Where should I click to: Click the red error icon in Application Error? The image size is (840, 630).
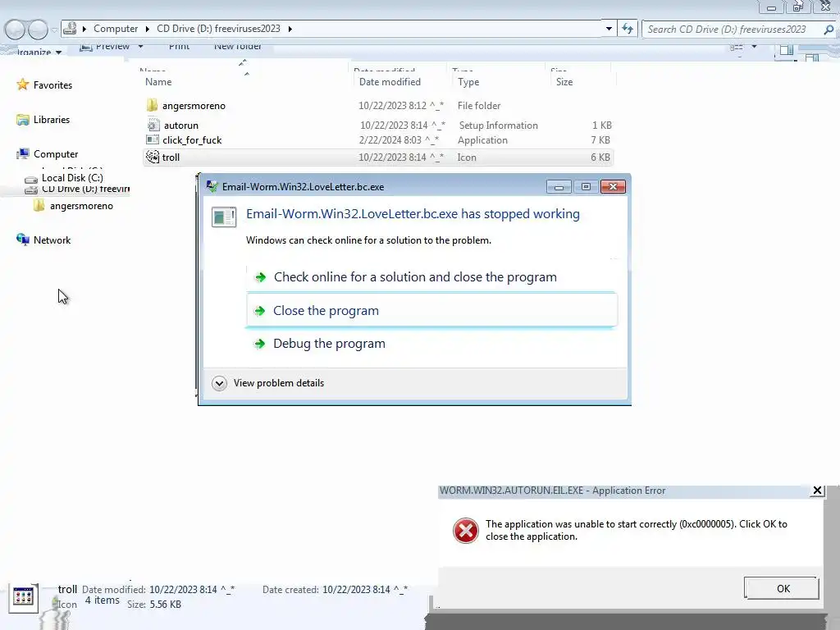466,531
